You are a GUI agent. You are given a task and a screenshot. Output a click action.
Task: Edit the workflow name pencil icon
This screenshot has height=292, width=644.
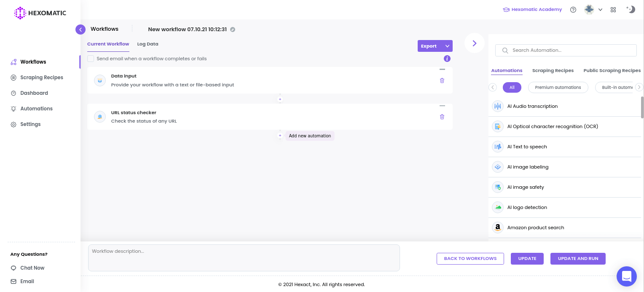(233, 29)
